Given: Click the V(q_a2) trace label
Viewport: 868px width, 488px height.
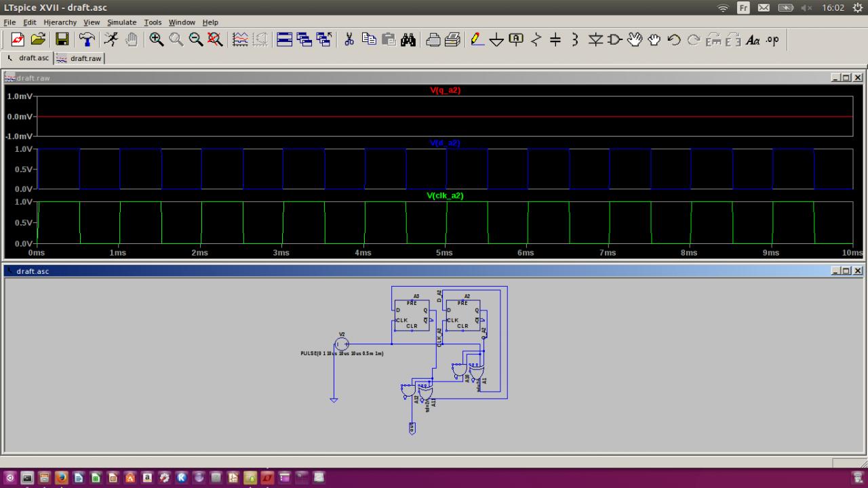Looking at the screenshot, I should point(445,90).
